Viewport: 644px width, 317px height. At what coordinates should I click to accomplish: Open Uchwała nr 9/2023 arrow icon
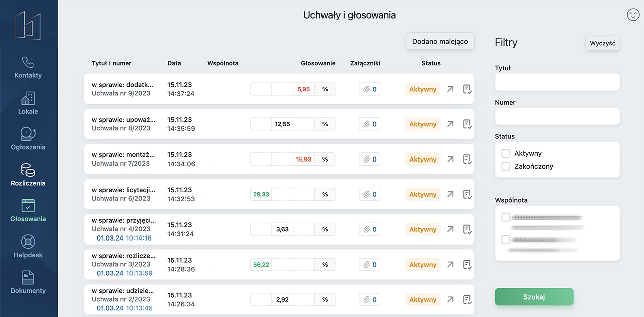450,89
